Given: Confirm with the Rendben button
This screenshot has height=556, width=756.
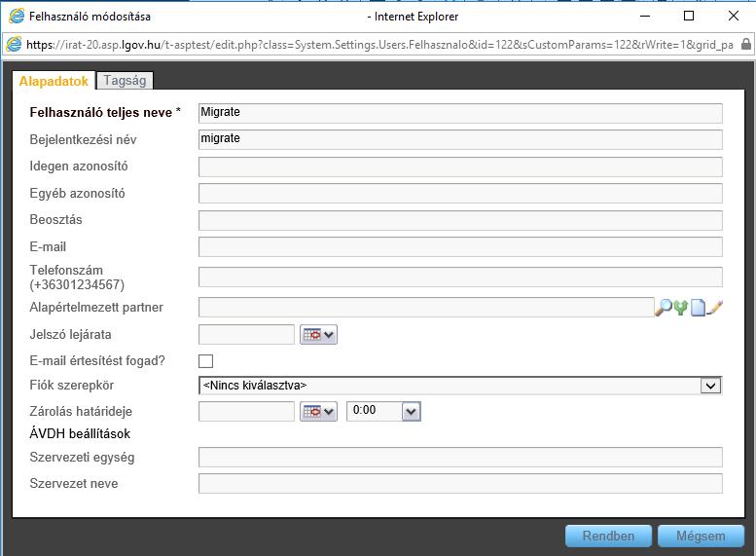Looking at the screenshot, I should tap(608, 537).
